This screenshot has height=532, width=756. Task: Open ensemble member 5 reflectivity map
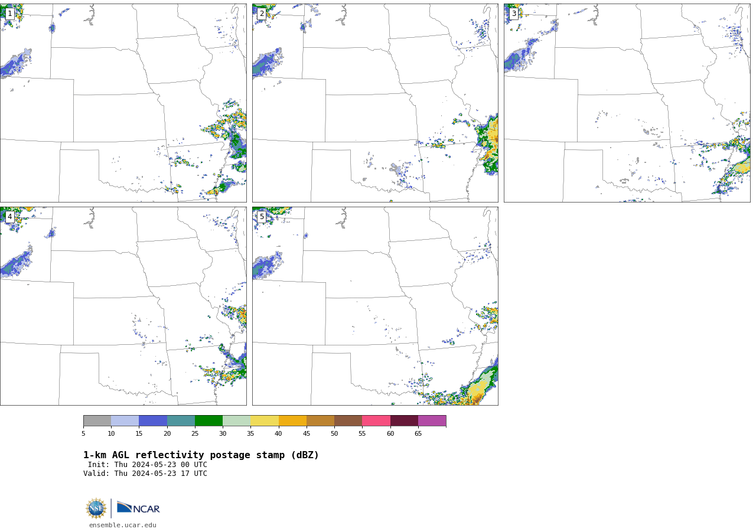point(375,306)
